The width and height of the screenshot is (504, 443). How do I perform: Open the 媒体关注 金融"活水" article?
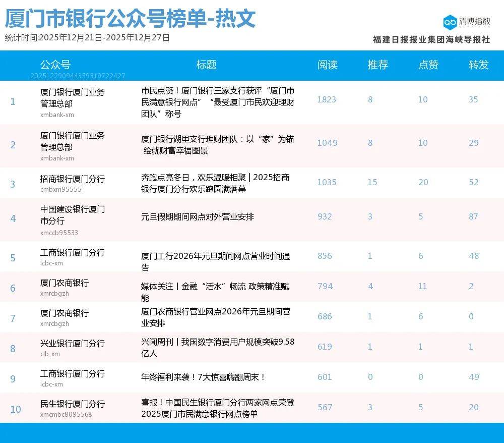[215, 287]
